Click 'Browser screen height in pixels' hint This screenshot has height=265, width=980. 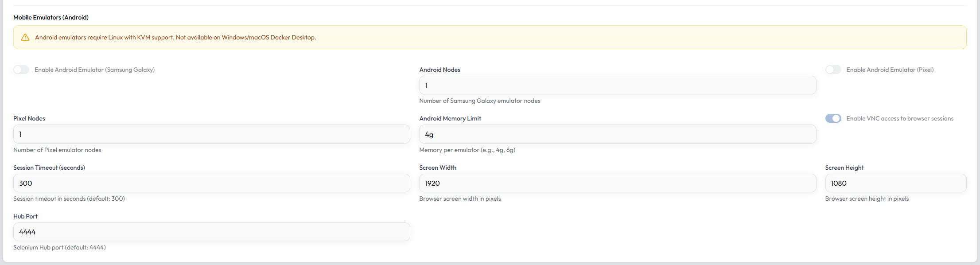[x=867, y=199]
